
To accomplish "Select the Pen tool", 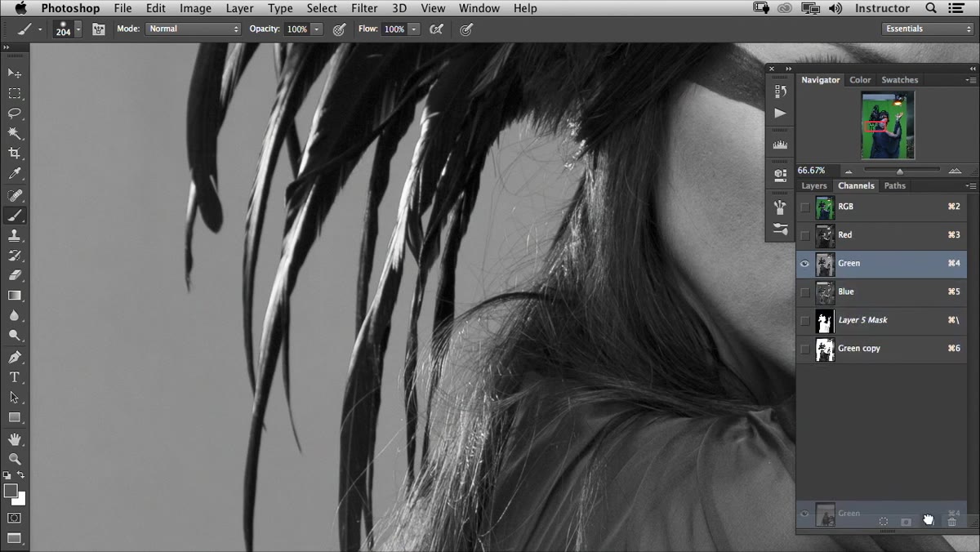I will click(15, 358).
